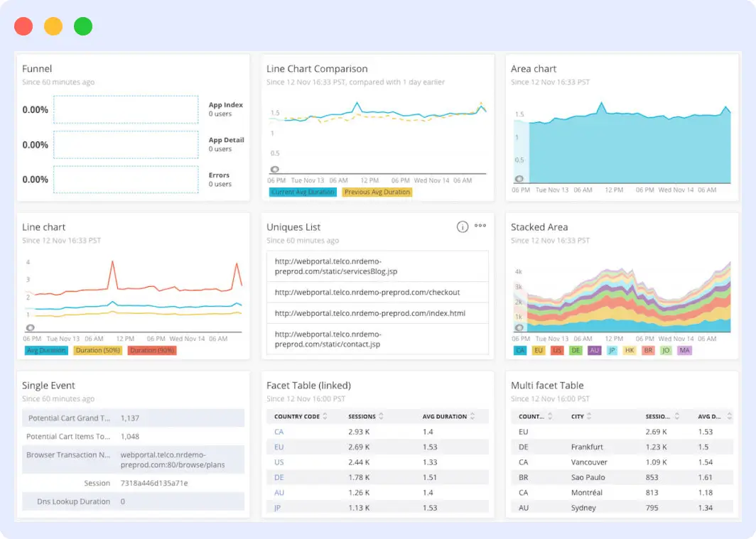Click the zoom handle icon on Line Chart Comparison

click(274, 170)
